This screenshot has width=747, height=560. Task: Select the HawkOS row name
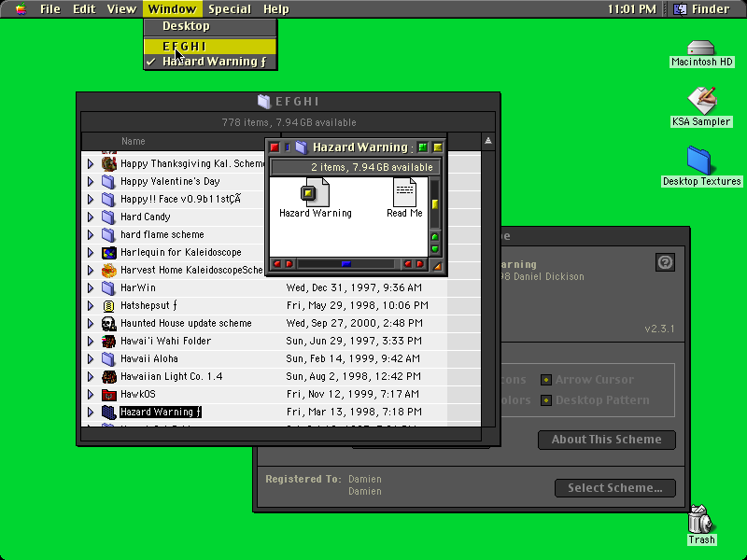[138, 394]
